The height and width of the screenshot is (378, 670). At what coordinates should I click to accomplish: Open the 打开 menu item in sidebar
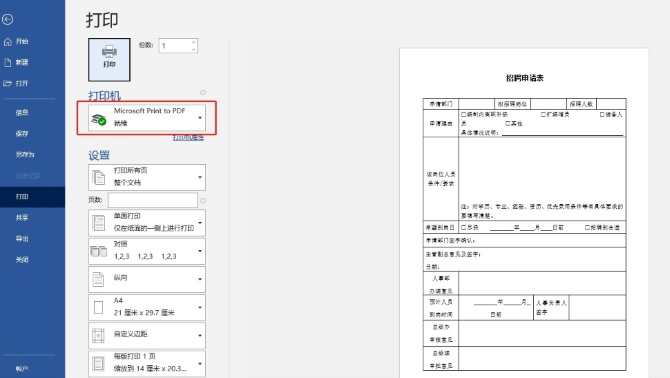tap(22, 83)
